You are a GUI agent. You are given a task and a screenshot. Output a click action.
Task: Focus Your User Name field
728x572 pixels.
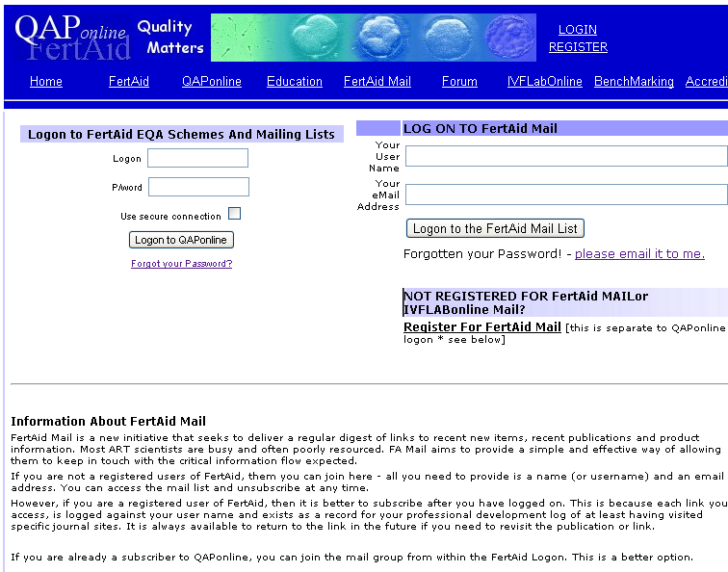click(566, 156)
